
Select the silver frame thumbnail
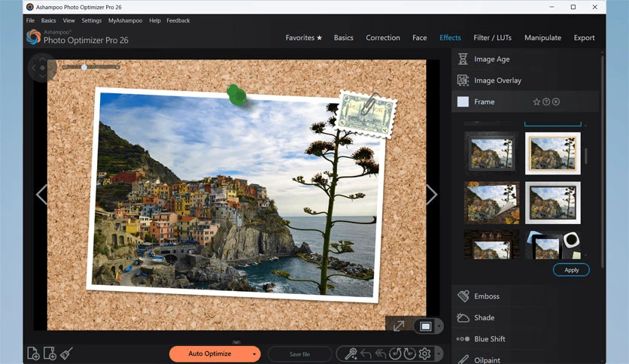[553, 203]
